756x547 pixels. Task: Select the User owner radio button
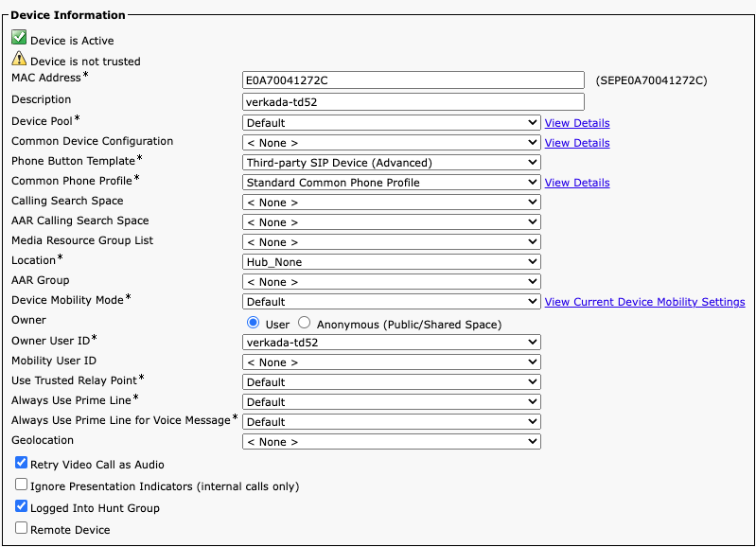coord(253,323)
